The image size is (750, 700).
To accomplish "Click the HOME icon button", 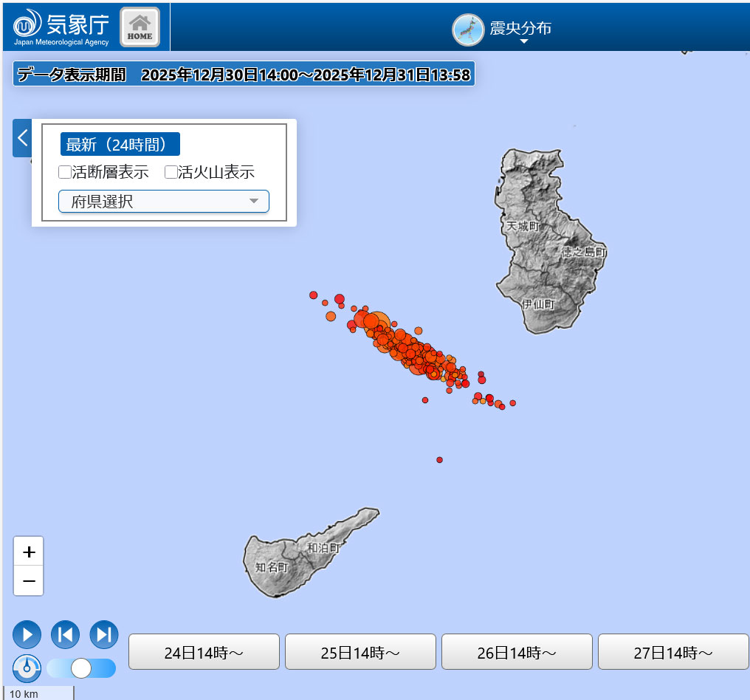I will tap(140, 27).
